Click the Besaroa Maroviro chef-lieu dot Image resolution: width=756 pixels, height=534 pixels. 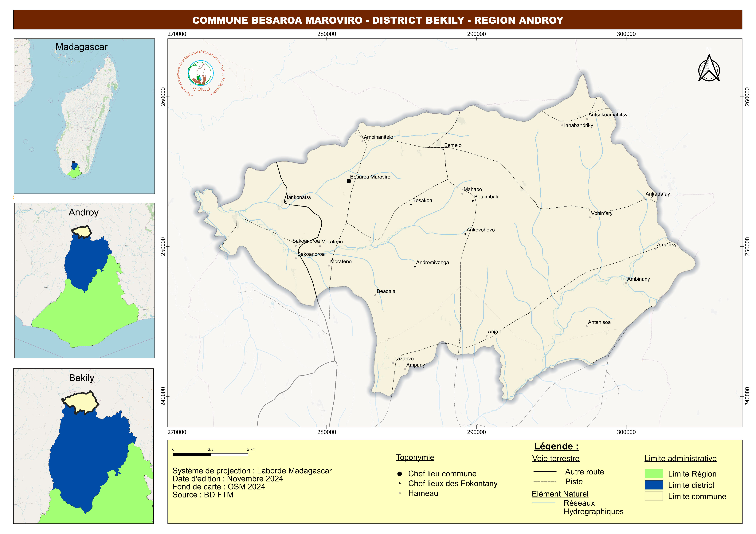(x=349, y=181)
